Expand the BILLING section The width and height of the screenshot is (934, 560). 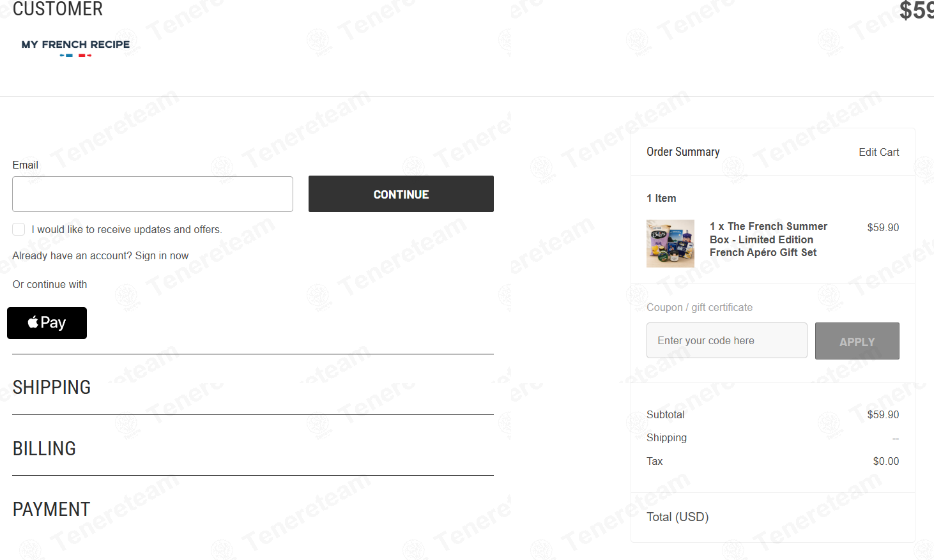point(44,448)
